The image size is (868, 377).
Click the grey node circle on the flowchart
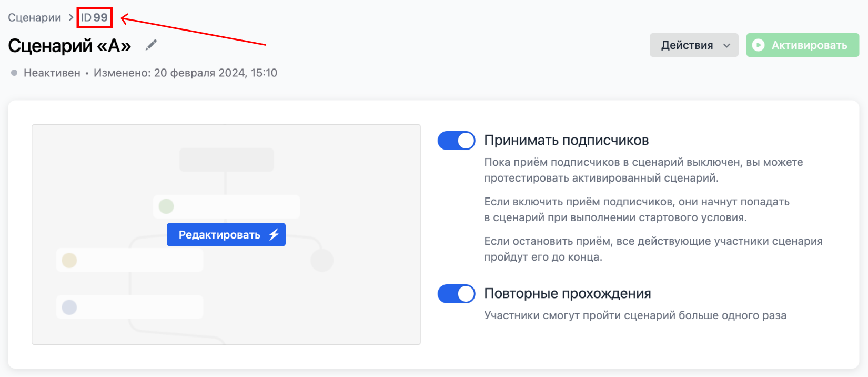322,259
